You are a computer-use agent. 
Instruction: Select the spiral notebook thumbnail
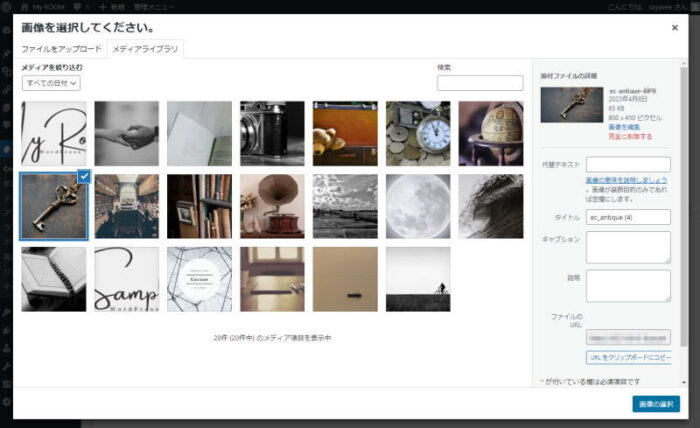point(54,279)
